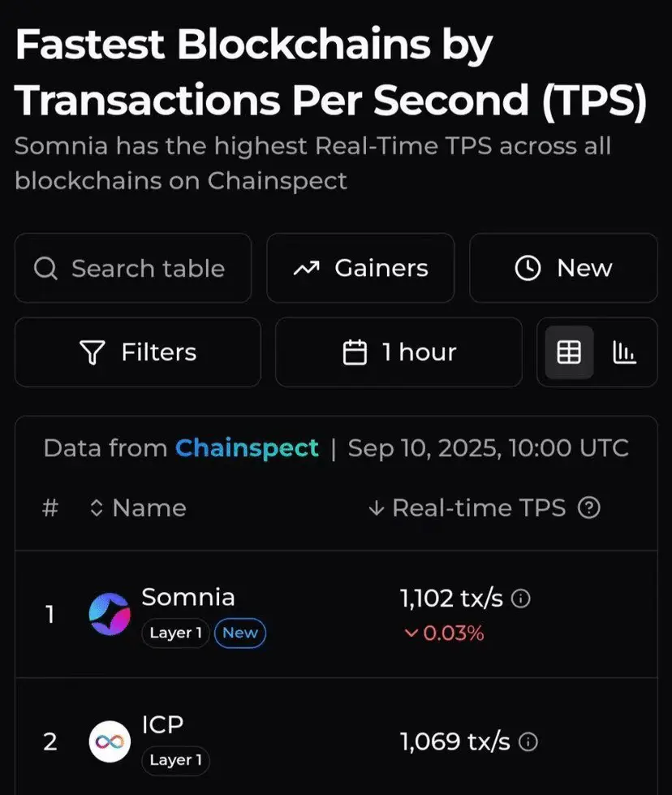
Task: Open the 1 hour timeframe selector
Action: (x=398, y=352)
